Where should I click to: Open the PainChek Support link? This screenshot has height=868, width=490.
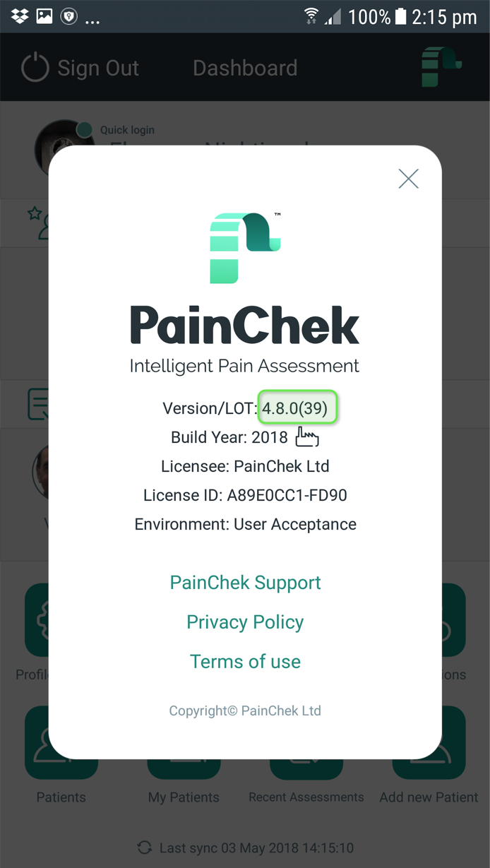point(245,583)
